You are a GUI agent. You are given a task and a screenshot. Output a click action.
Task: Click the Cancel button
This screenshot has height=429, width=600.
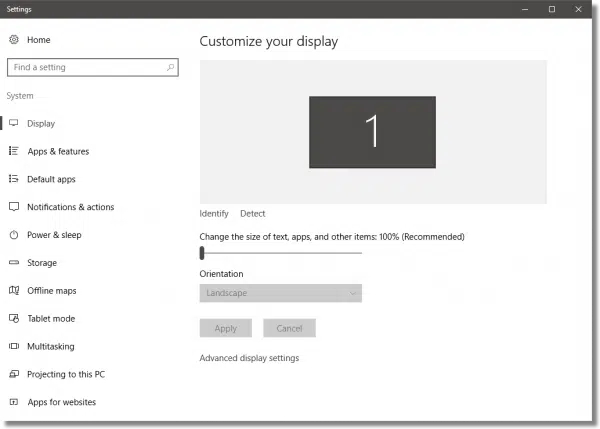click(289, 328)
